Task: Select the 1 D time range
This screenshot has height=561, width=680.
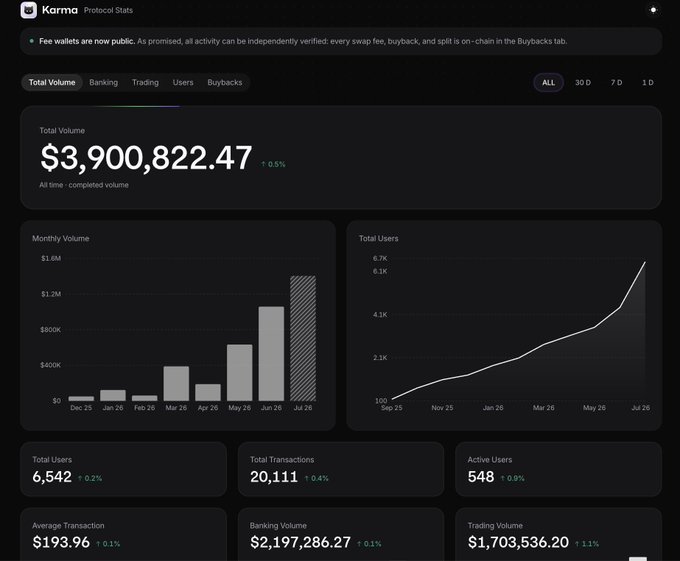Action: (647, 82)
